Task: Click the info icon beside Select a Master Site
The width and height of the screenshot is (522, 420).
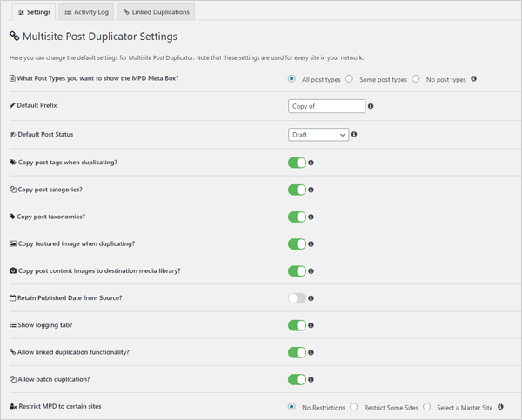Action: click(500, 407)
